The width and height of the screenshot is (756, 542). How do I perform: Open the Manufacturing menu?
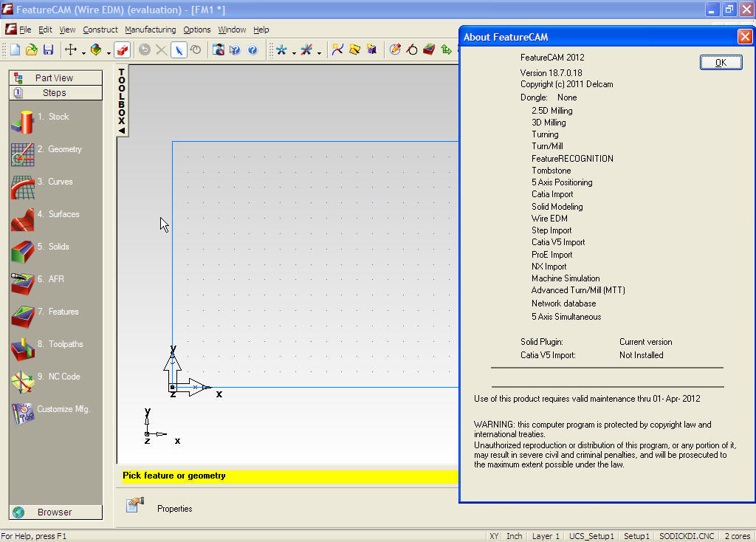point(150,30)
